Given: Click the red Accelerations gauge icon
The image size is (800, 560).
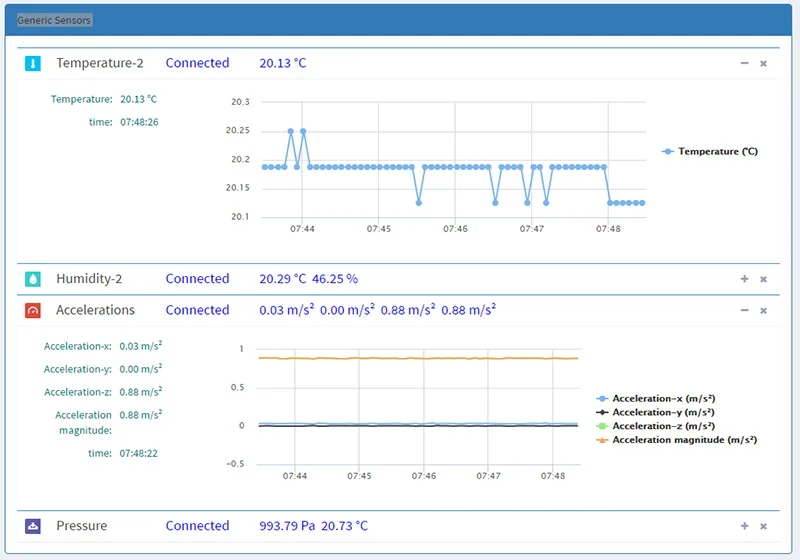Looking at the screenshot, I should pyautogui.click(x=33, y=310).
